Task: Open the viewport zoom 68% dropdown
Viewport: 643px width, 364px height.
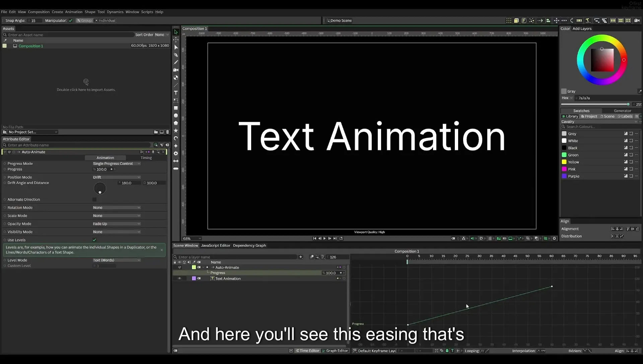Action: pyautogui.click(x=192, y=239)
